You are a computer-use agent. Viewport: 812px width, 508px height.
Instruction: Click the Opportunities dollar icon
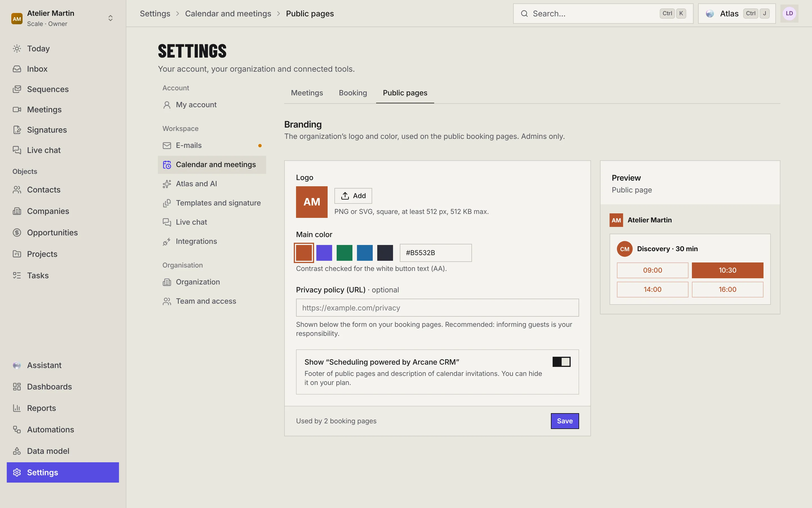tap(17, 233)
